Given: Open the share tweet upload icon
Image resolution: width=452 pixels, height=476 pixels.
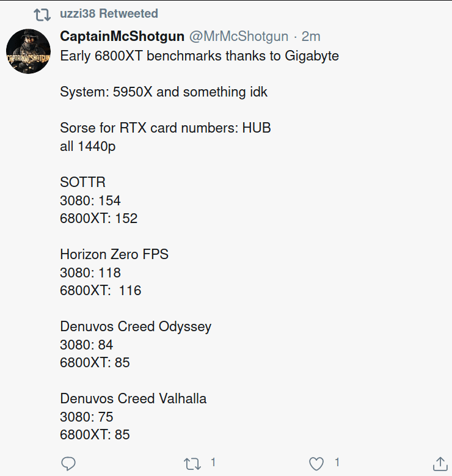Looking at the screenshot, I should click(x=440, y=463).
